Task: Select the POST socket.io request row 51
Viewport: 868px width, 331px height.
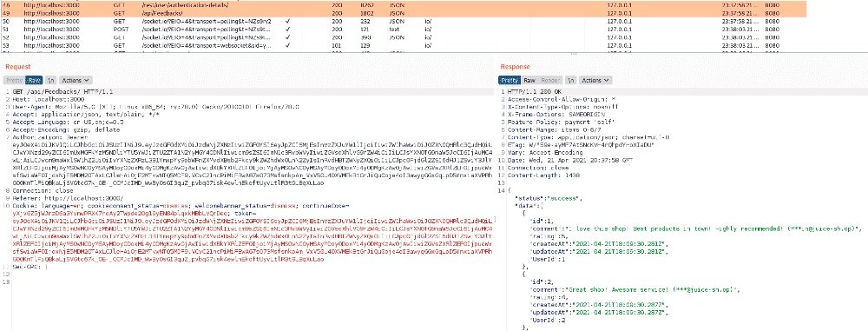Action: 434,29
